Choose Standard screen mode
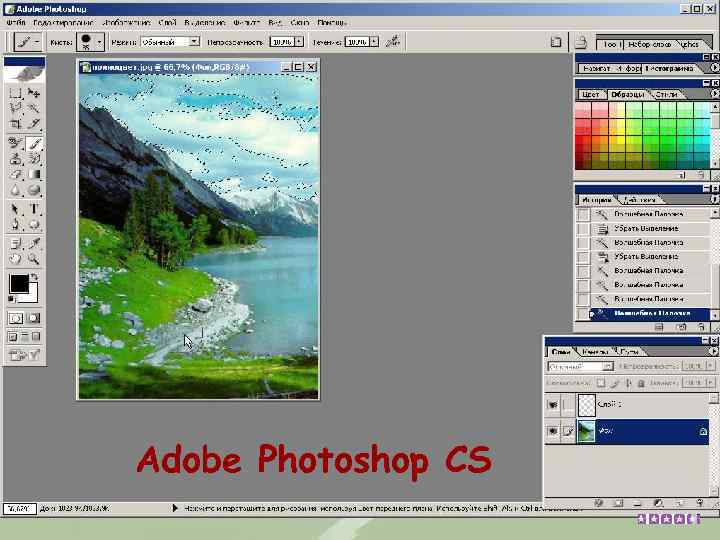Image resolution: width=720 pixels, height=540 pixels. (13, 337)
